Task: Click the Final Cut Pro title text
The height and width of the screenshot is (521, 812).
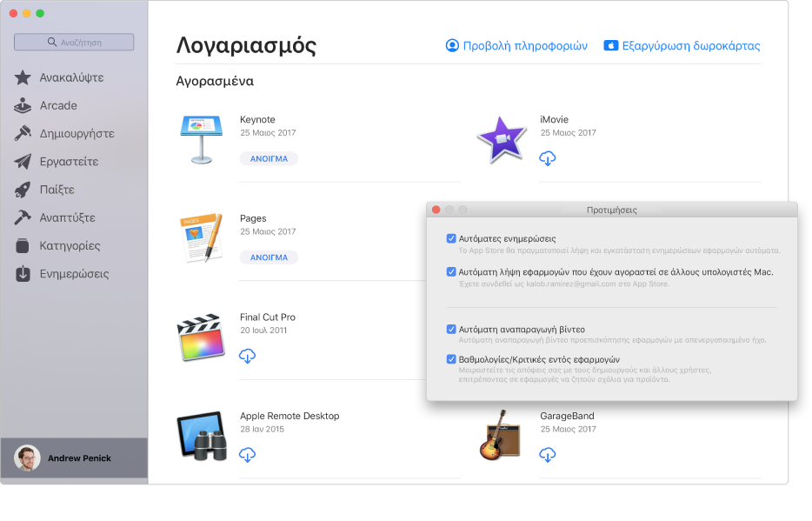Action: point(267,317)
